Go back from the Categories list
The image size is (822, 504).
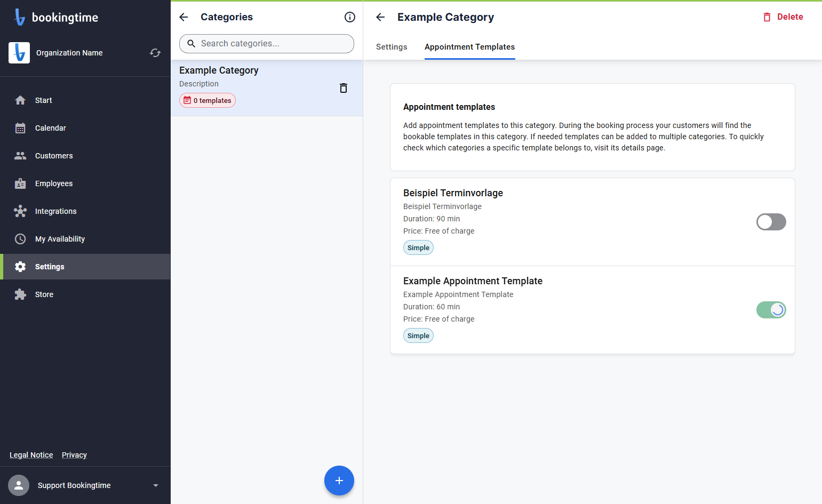click(184, 17)
